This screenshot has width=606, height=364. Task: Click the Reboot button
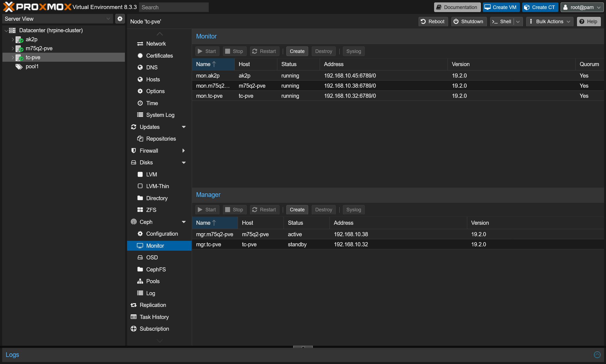tap(433, 22)
